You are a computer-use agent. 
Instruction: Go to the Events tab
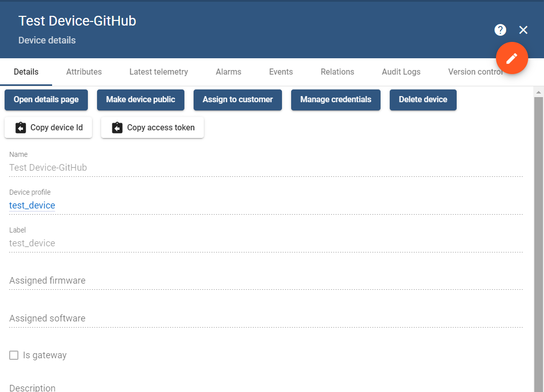(281, 72)
